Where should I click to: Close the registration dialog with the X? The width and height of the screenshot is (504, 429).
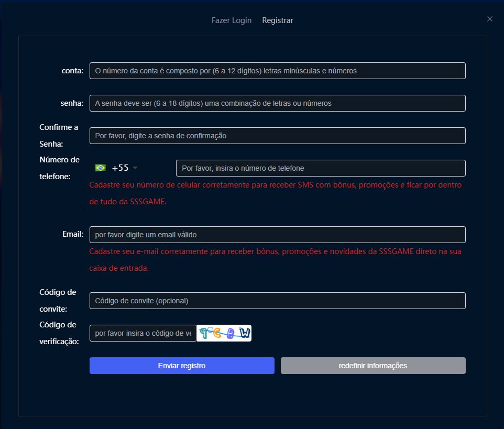point(490,19)
